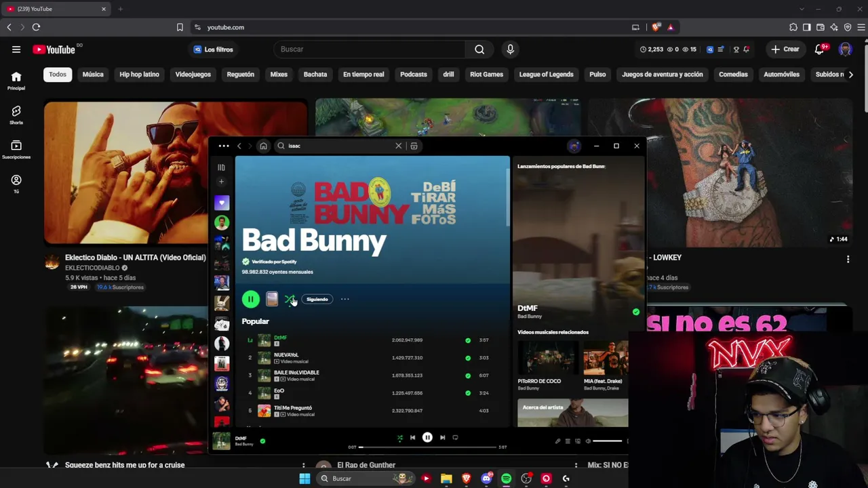Image resolution: width=868 pixels, height=488 pixels.
Task: Select the Música filter chip
Action: click(93, 75)
